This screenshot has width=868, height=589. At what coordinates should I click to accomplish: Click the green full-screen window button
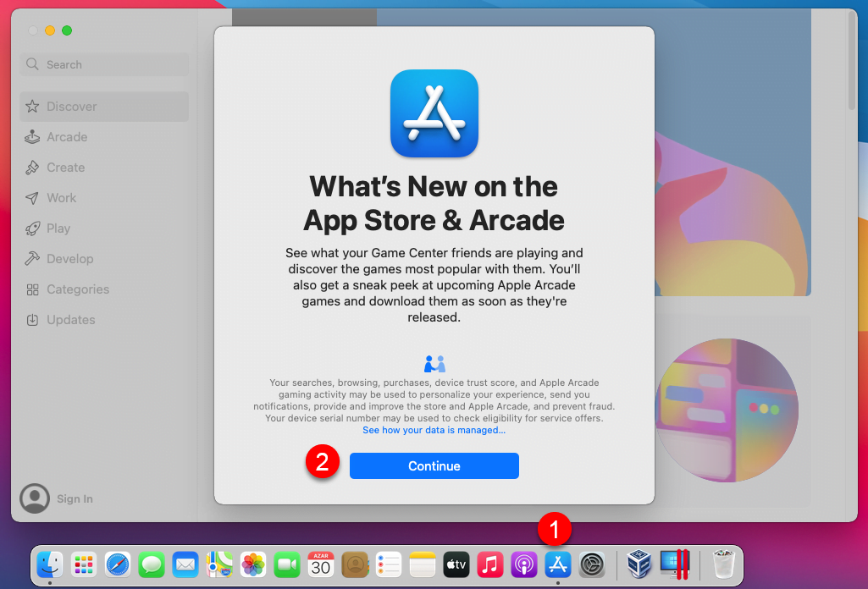(x=67, y=30)
